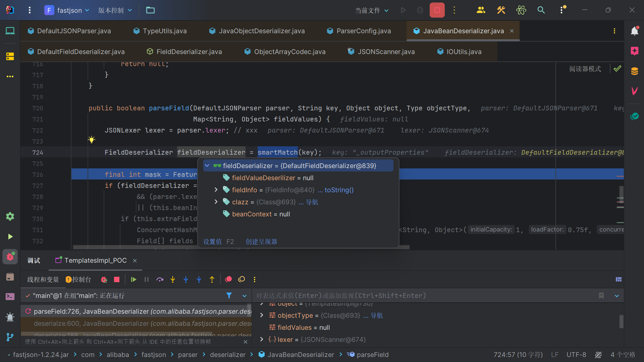Image resolution: width=644 pixels, height=362 pixels.
Task: Click the red Stop button in title bar
Action: pos(437,10)
